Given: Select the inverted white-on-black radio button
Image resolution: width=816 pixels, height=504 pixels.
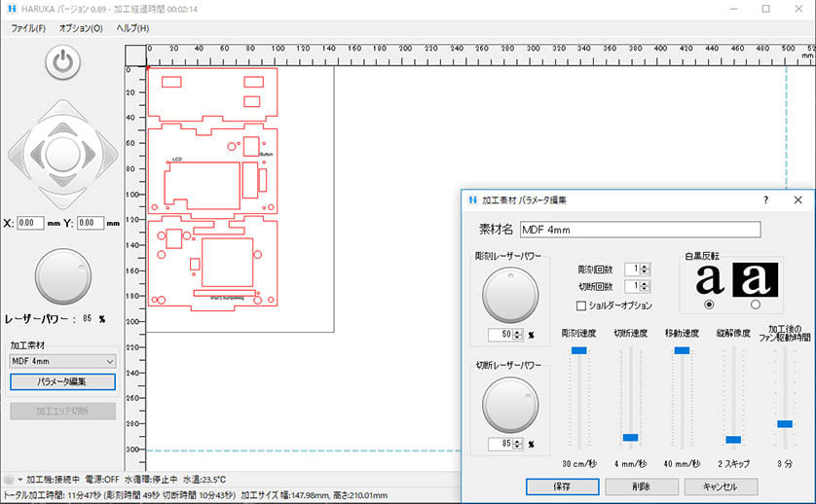Looking at the screenshot, I should pyautogui.click(x=756, y=306).
